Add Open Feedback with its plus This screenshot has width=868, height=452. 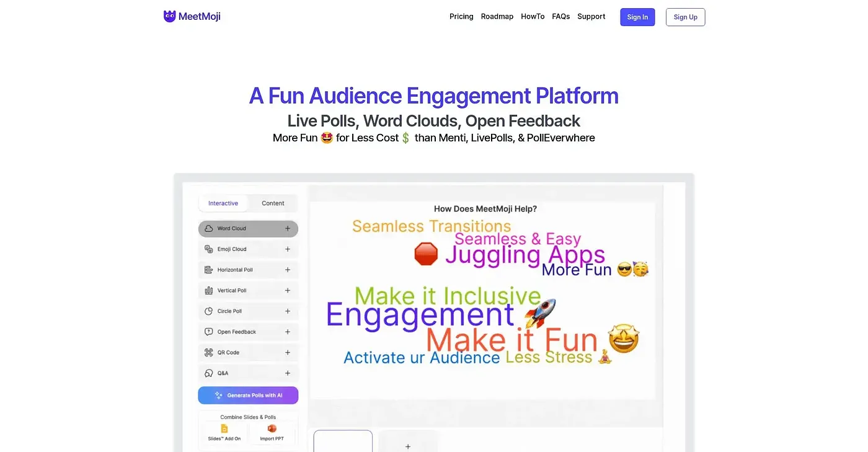[288, 332]
